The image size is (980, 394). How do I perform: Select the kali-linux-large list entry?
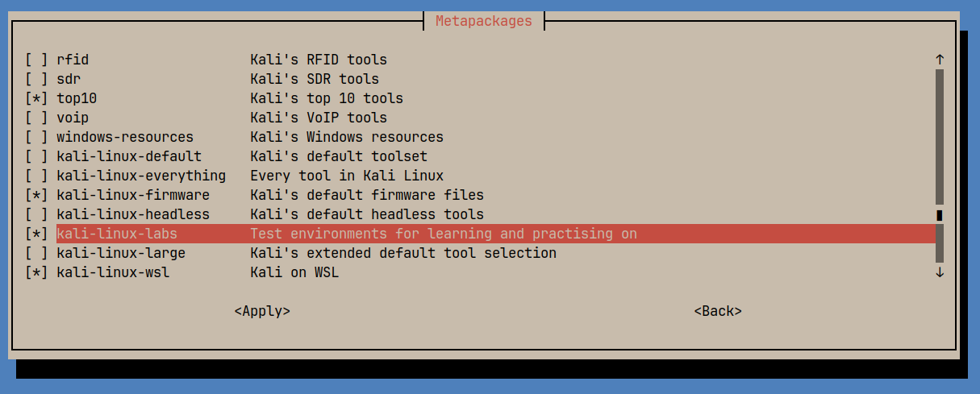tap(121, 253)
